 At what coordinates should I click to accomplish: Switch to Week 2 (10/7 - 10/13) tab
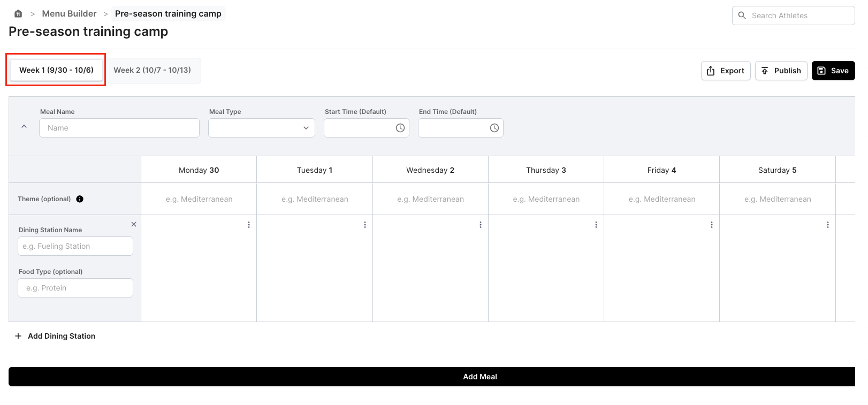[x=152, y=70]
